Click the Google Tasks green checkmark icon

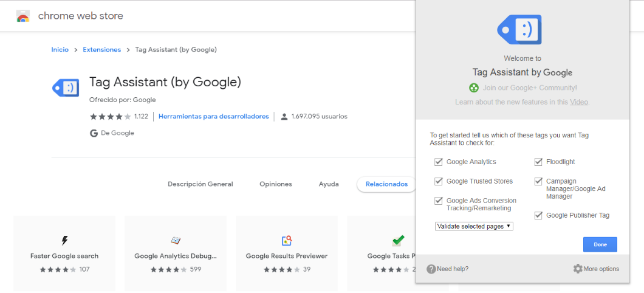[x=397, y=240]
